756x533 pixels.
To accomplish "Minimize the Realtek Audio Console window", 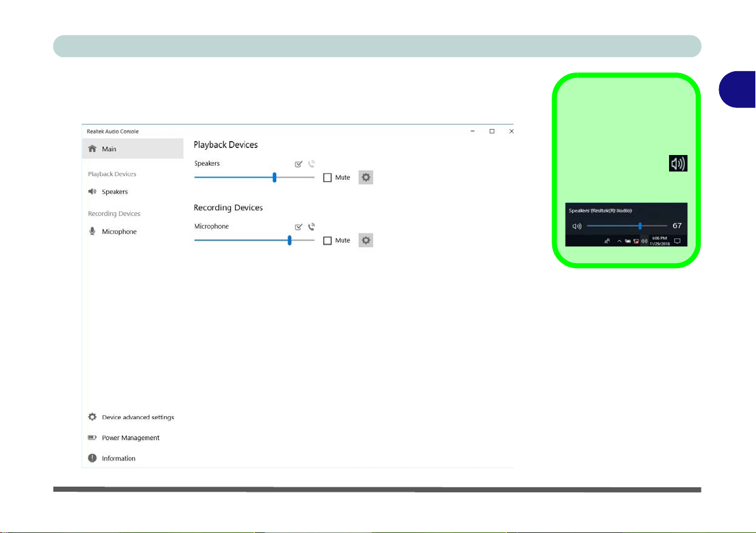I will [x=472, y=132].
